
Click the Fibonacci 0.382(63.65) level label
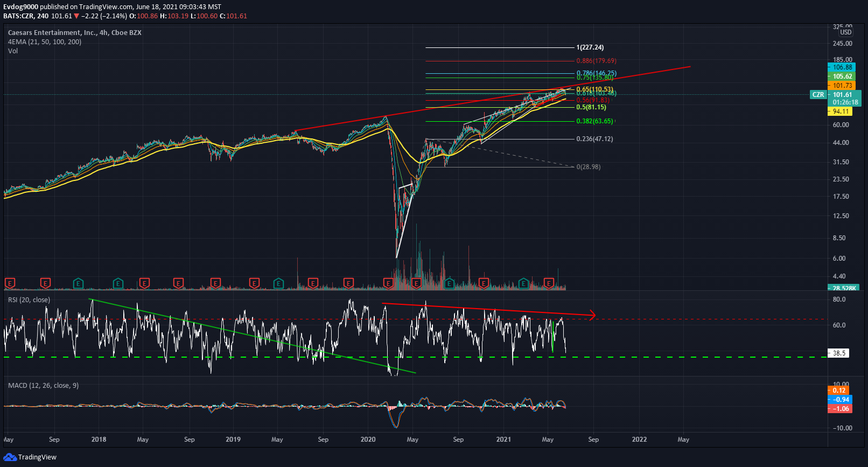pyautogui.click(x=594, y=121)
